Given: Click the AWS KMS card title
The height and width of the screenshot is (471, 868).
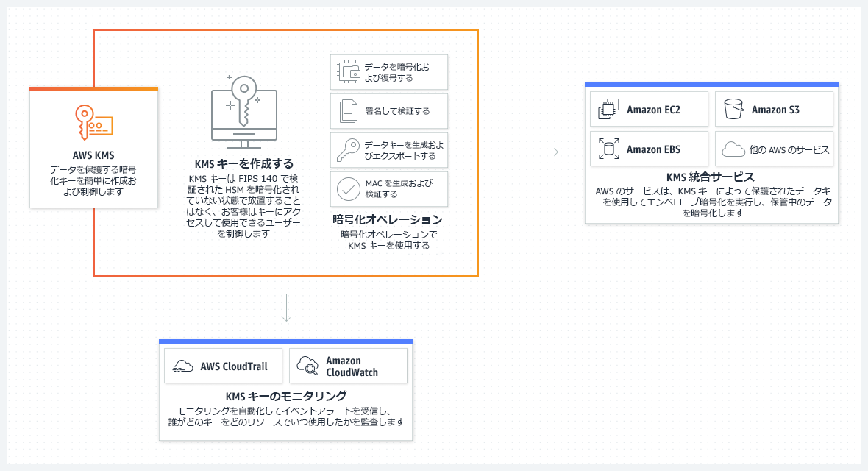Looking at the screenshot, I should [93, 156].
